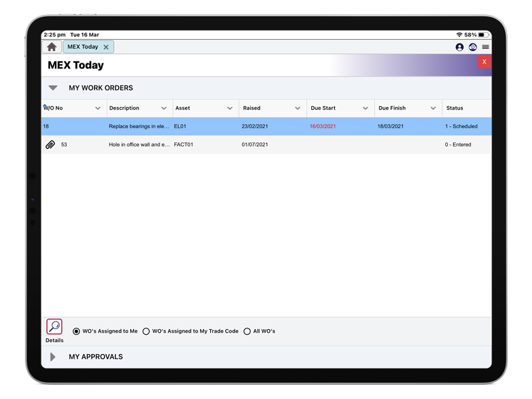The image size is (532, 399).
Task: Sort by the Status column header
Action: tap(454, 108)
